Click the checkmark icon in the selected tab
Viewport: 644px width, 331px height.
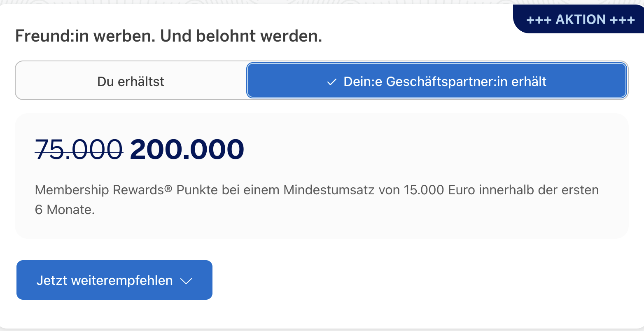tap(331, 82)
